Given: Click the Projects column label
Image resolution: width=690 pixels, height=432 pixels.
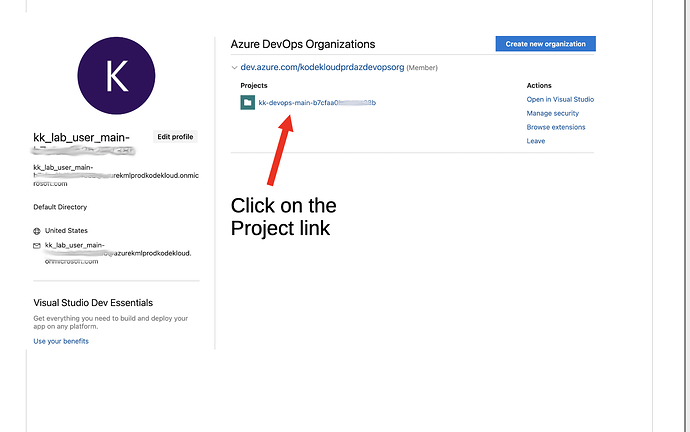Looking at the screenshot, I should point(254,85).
